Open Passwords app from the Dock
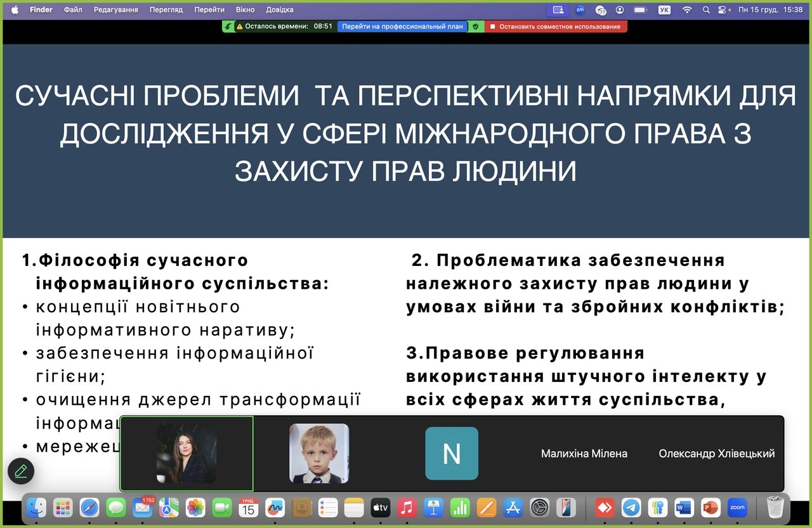812x528 pixels. click(x=658, y=508)
